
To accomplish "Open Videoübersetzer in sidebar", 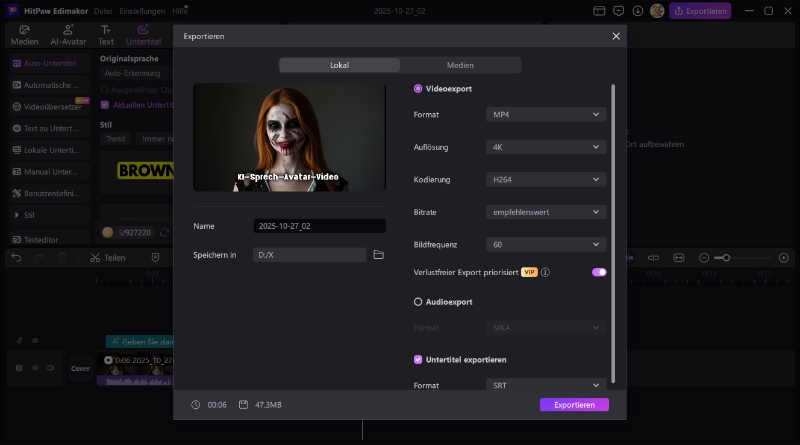I will [x=49, y=107].
